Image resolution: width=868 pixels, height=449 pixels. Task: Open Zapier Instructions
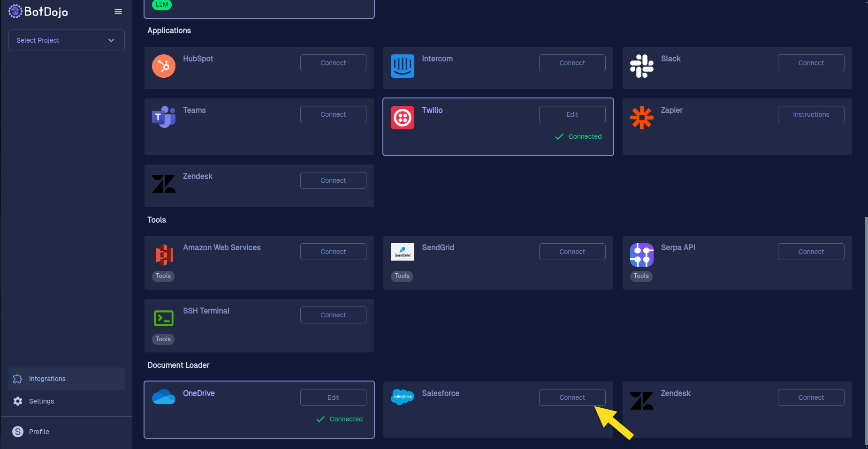coord(811,114)
